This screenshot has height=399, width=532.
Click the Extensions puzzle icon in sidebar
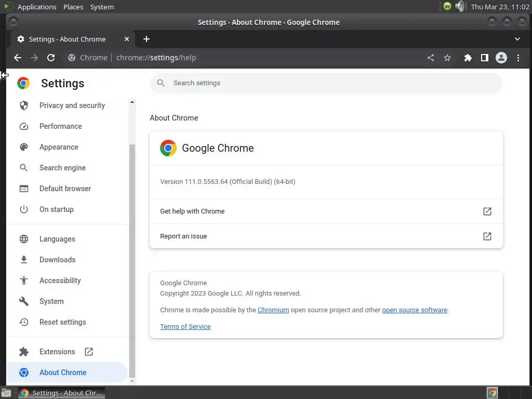click(24, 352)
